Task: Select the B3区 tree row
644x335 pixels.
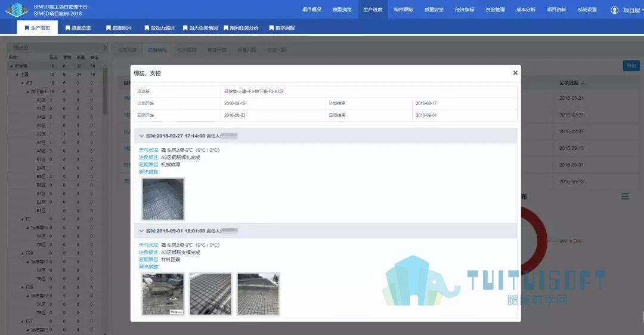Action: pos(55,211)
